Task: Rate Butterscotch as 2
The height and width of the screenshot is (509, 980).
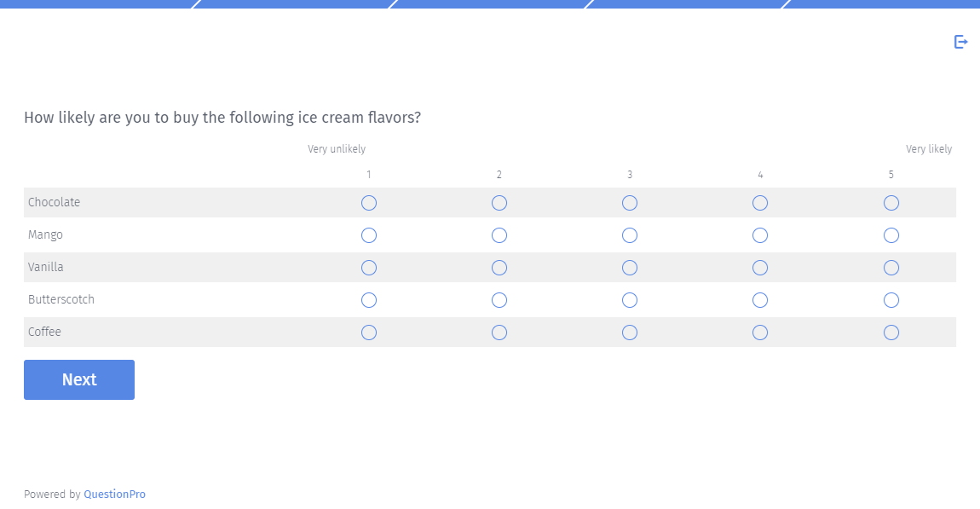Action: coord(499,300)
